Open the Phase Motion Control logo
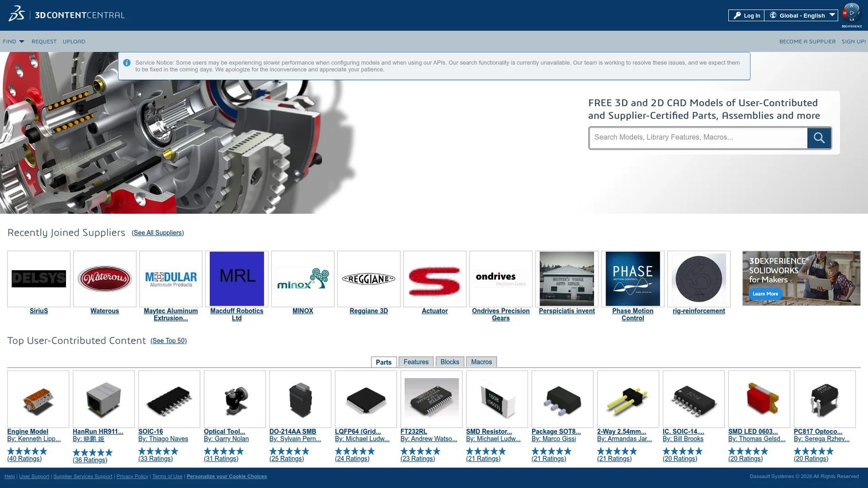The image size is (868, 488). (633, 279)
